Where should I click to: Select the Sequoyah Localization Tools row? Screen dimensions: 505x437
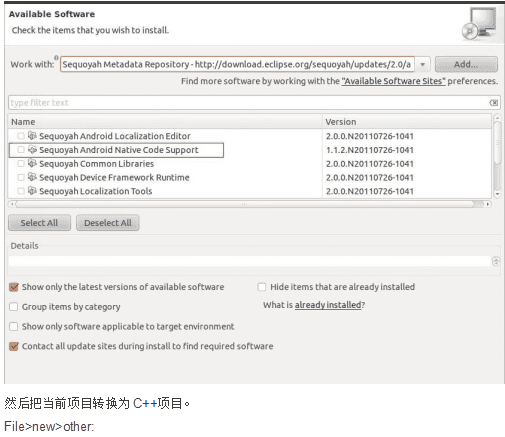pos(250,191)
